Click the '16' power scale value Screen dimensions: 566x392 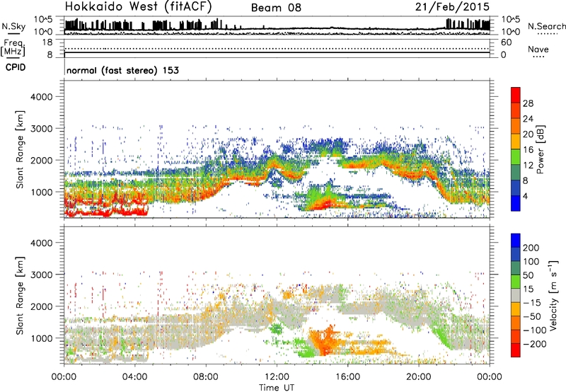[x=528, y=149]
